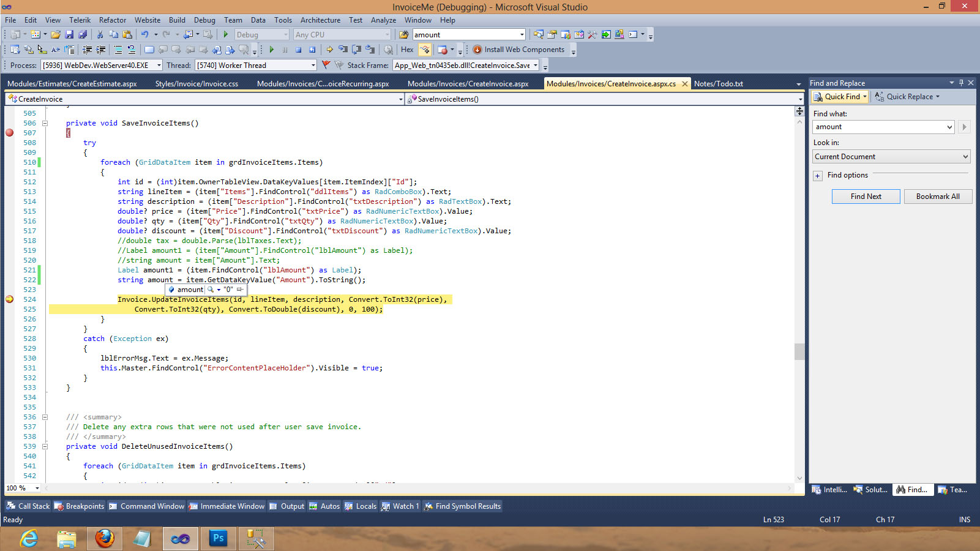Click the Show Next Statement arrow icon
980x551 pixels.
point(329,50)
